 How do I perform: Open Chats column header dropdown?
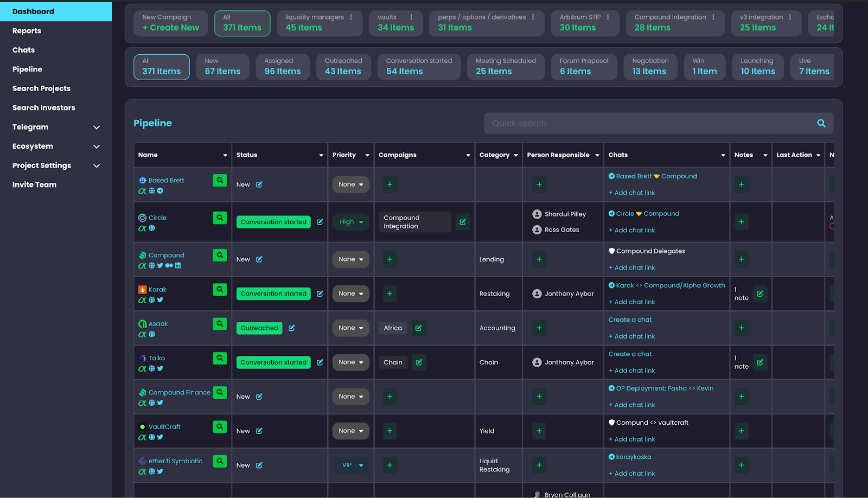pyautogui.click(x=723, y=155)
